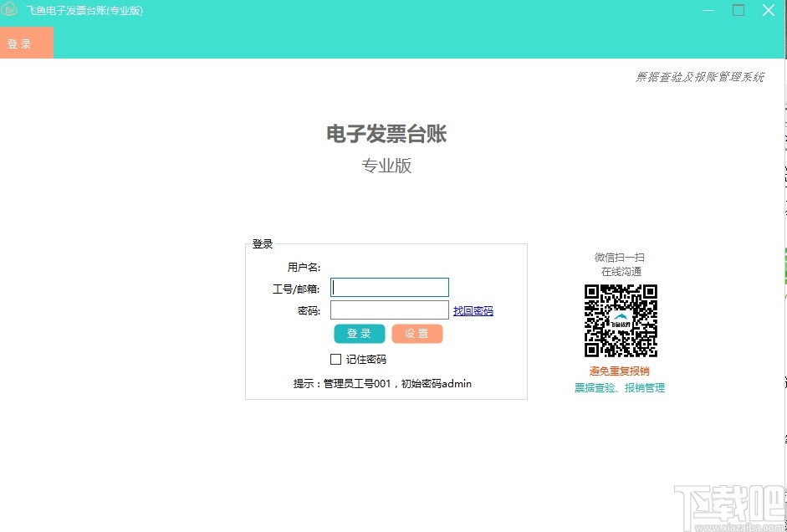Click the 登录 group box label
Viewport: 787px width, 532px height.
262,243
